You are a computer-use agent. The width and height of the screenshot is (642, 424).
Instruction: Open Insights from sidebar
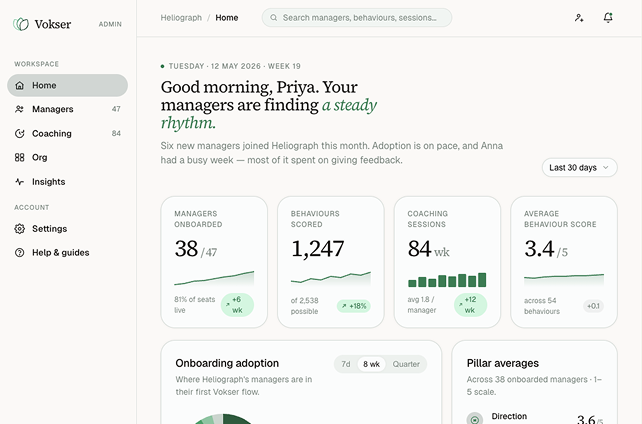[67, 181]
